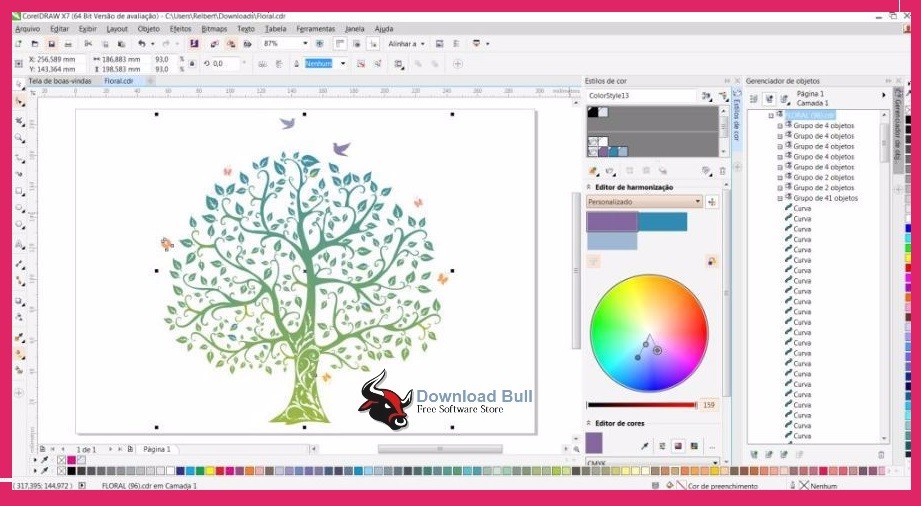Open the Editar menu
This screenshot has width=921, height=506.
(x=59, y=29)
